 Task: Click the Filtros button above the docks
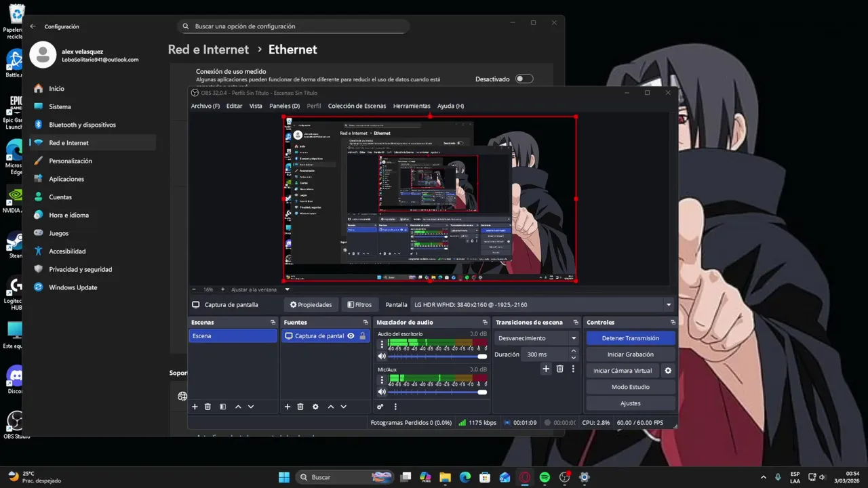[359, 305]
